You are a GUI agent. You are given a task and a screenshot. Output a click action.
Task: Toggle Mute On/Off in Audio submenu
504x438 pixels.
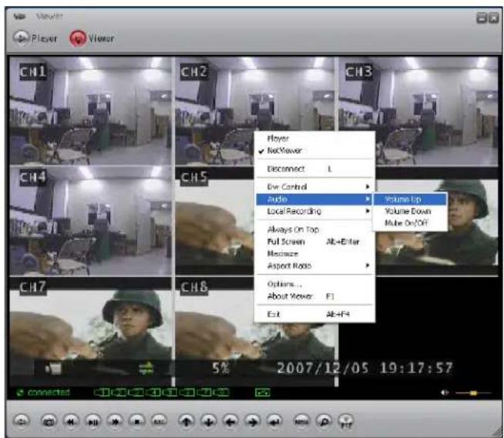click(x=405, y=224)
